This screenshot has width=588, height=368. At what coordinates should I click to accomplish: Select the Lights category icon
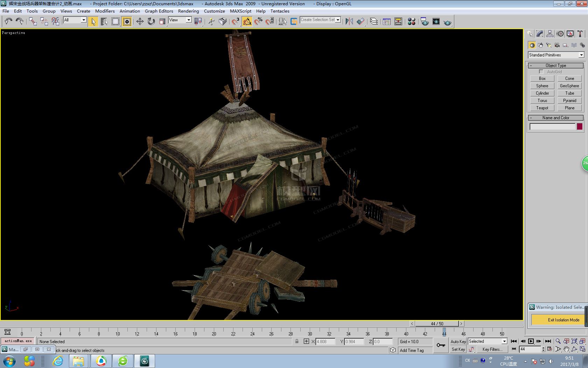549,45
